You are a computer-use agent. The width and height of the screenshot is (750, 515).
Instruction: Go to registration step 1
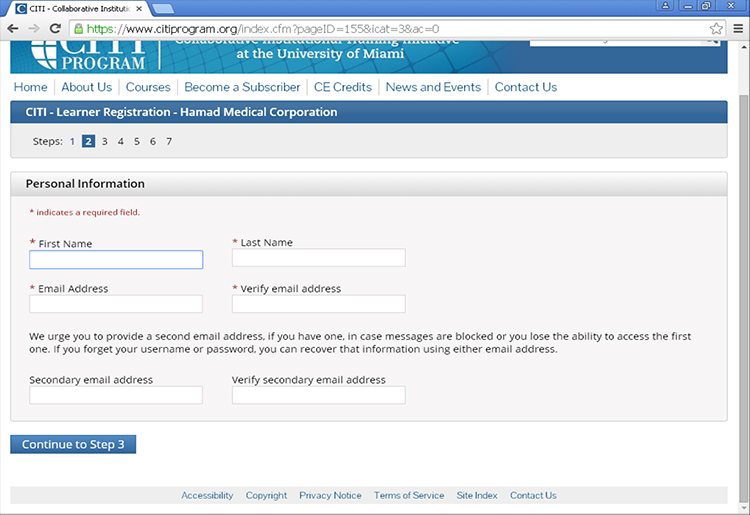point(72,141)
